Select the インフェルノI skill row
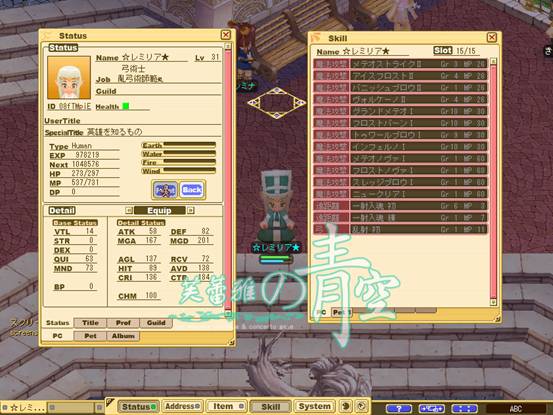The image size is (553, 415). point(400,147)
